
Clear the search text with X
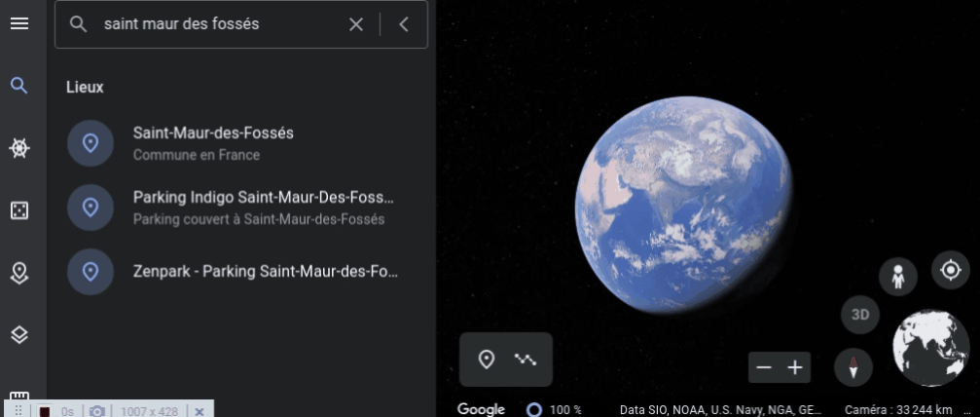tap(356, 24)
